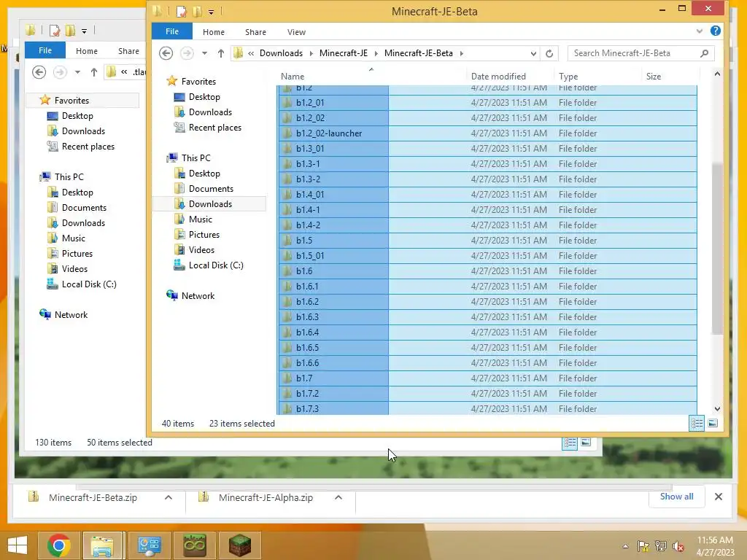Select the b1.2_02-launcher folder
Screen dimensions: 747x560
[487, 133]
